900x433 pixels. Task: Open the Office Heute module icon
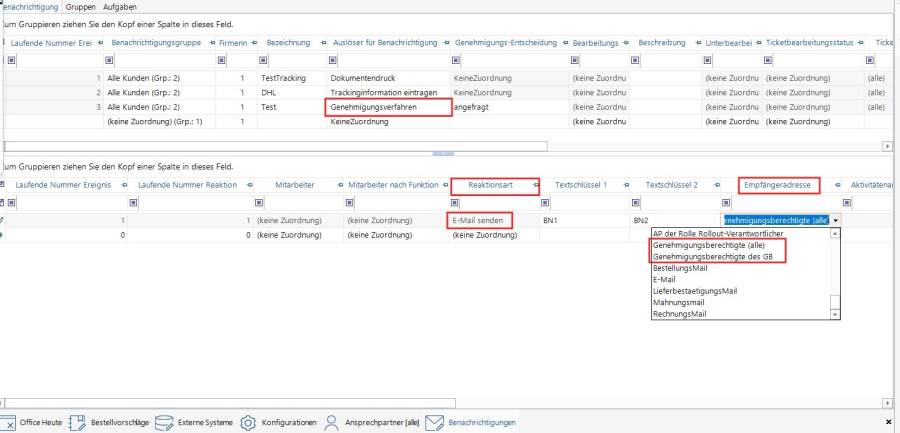(8, 422)
